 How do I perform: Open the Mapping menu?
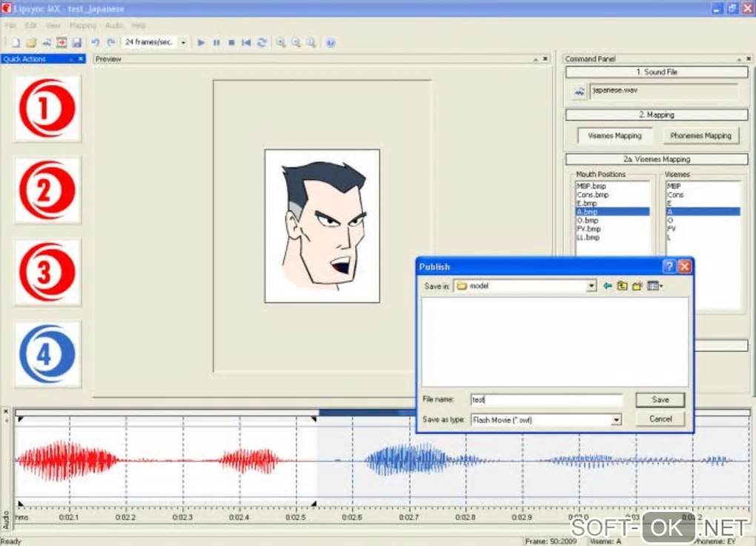click(82, 25)
